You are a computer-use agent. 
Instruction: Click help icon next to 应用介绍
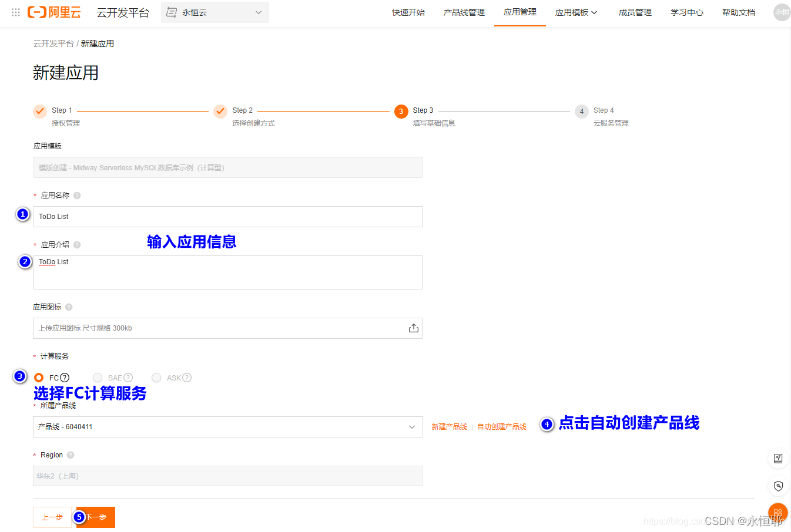(x=77, y=245)
